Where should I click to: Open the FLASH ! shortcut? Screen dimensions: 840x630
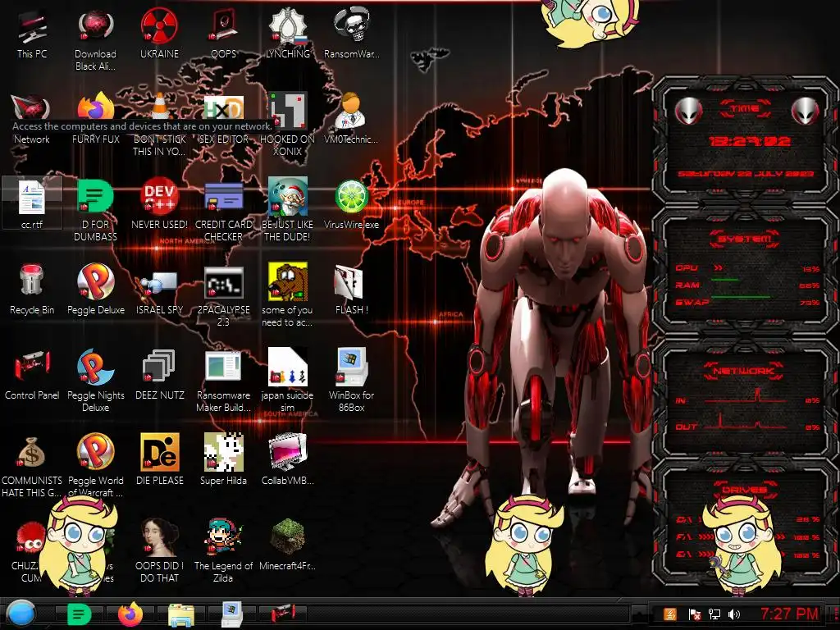[x=351, y=290]
